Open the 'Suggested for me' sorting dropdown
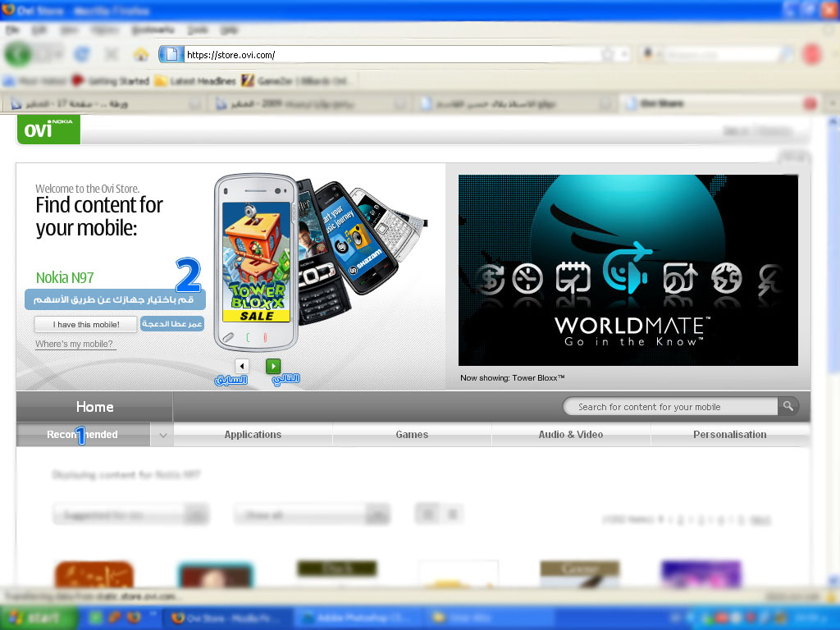This screenshot has width=840, height=630. (130, 515)
